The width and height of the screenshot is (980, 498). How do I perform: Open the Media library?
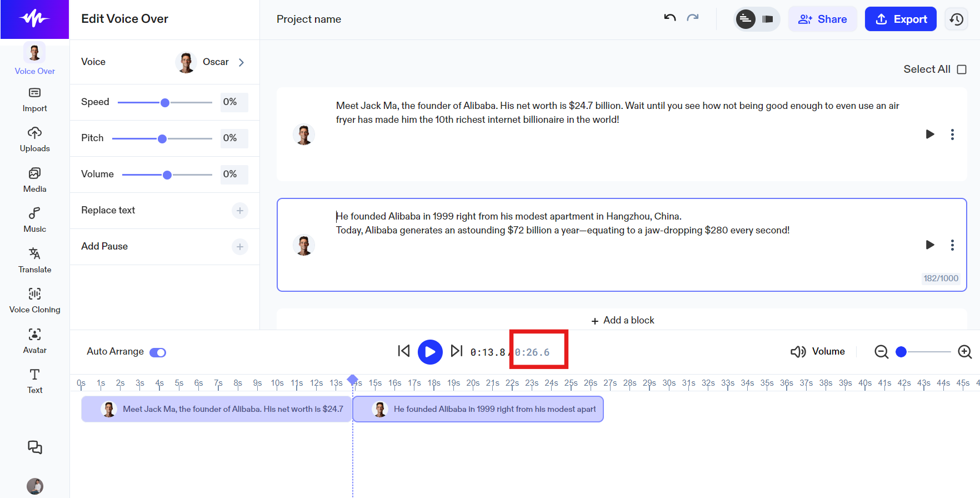coord(34,180)
